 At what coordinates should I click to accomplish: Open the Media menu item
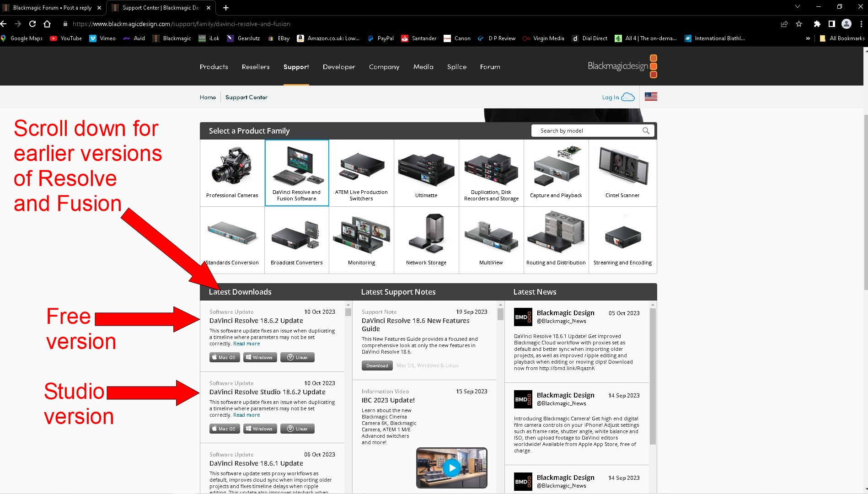[x=423, y=67]
